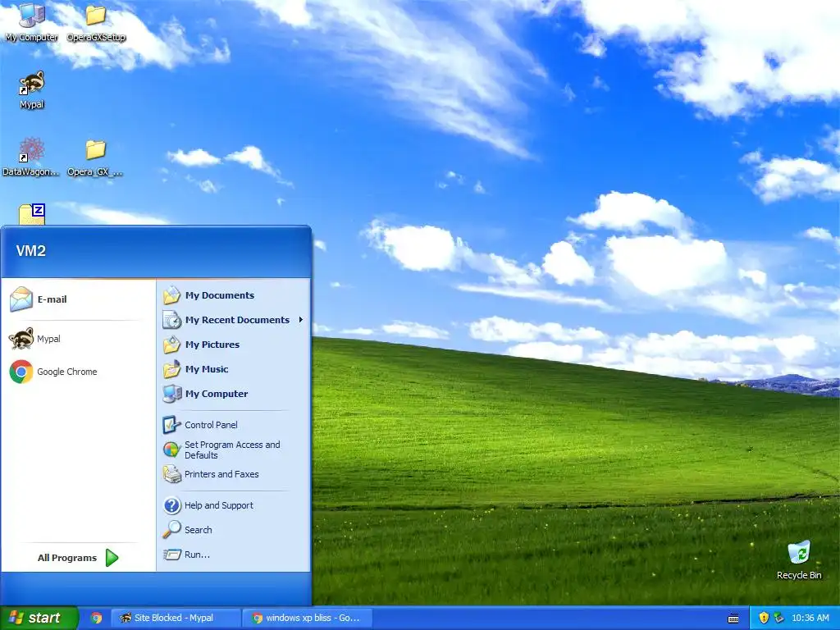Click Chrome quick launch icon in taskbar

[x=97, y=618]
